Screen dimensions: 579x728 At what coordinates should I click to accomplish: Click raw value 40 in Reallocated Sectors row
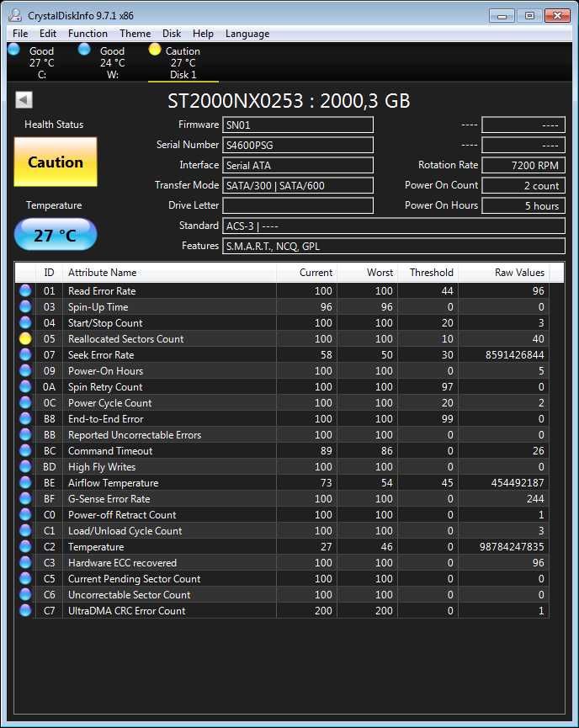tap(538, 339)
